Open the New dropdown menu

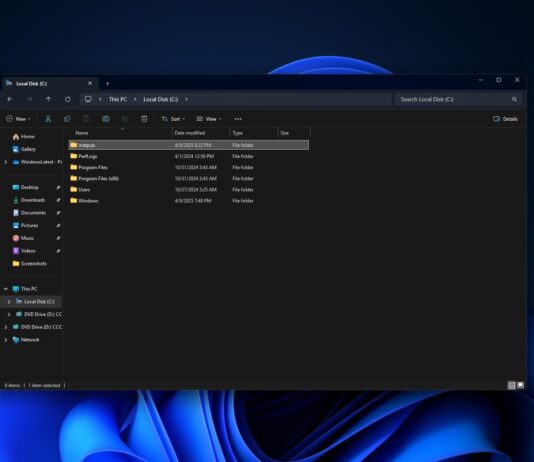18,119
